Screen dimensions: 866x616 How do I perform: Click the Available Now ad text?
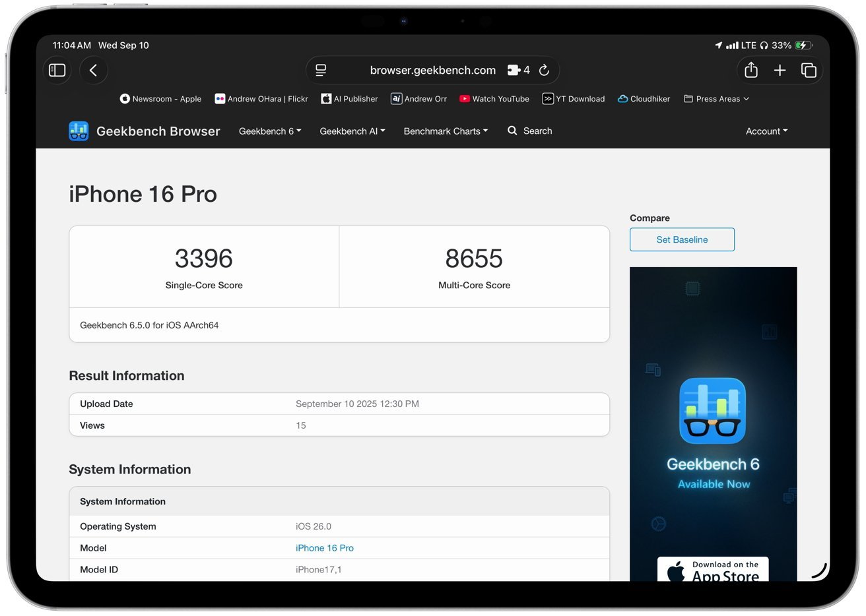[714, 484]
